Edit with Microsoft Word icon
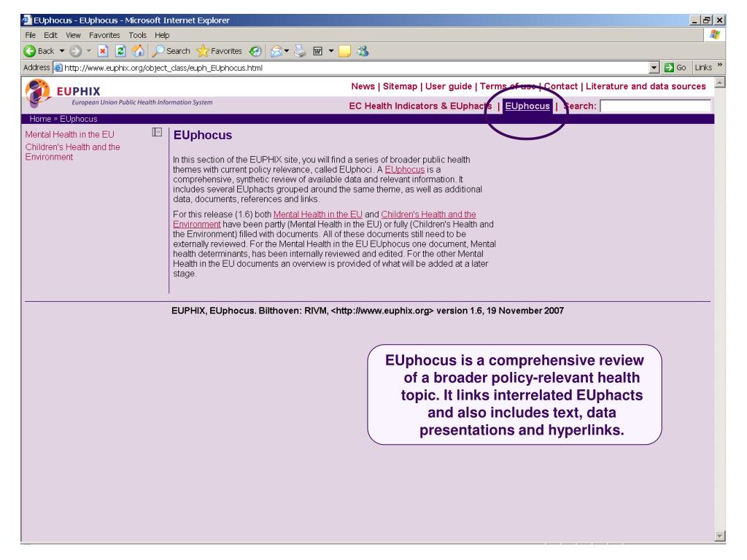Image resolution: width=747 pixels, height=560 pixels. (318, 51)
